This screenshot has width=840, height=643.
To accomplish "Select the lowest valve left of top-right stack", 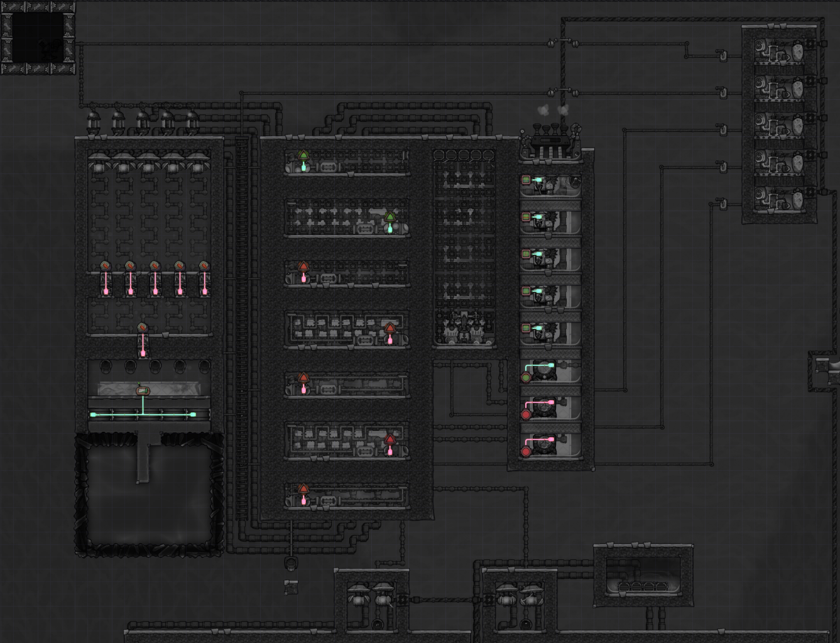I will click(723, 204).
